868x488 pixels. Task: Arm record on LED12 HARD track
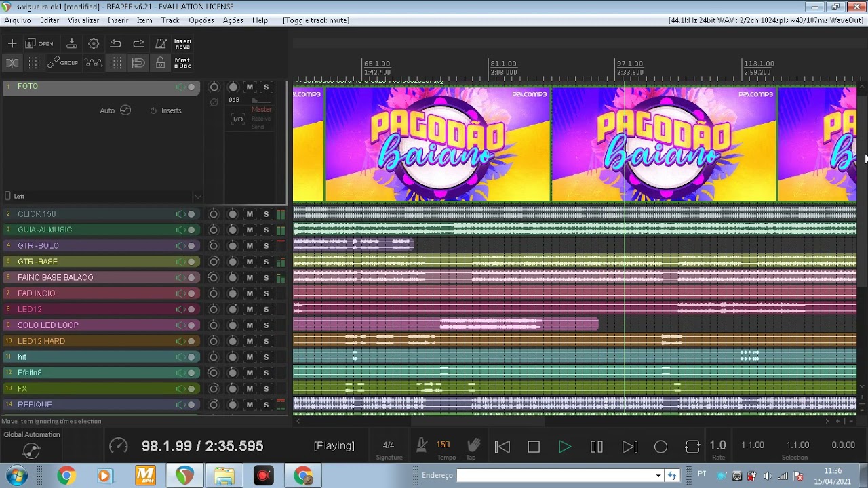pyautogui.click(x=191, y=341)
